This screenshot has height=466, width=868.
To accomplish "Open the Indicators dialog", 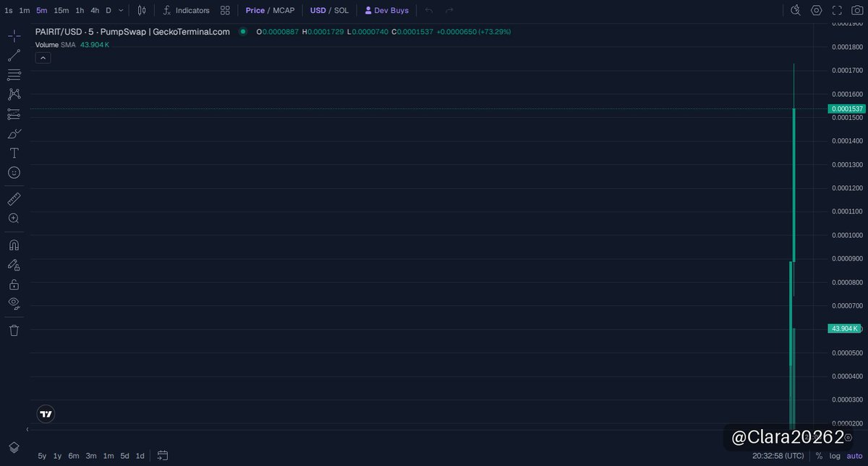I will (x=186, y=10).
